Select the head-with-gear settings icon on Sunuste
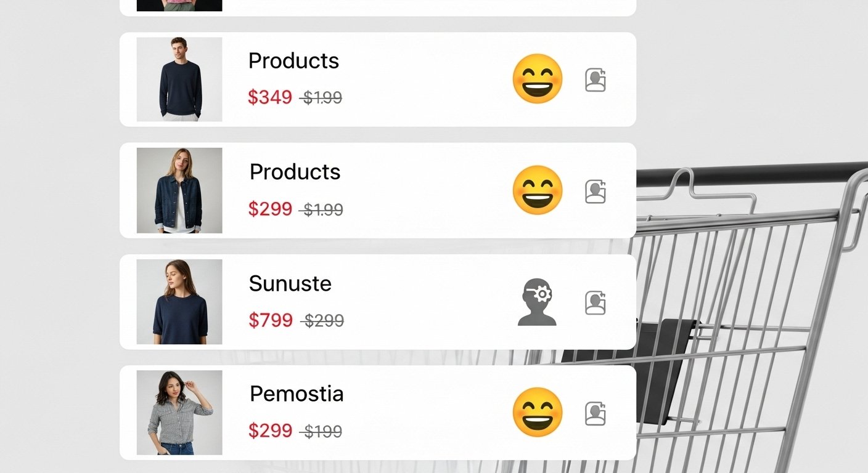Image resolution: width=868 pixels, height=473 pixels. coord(536,302)
